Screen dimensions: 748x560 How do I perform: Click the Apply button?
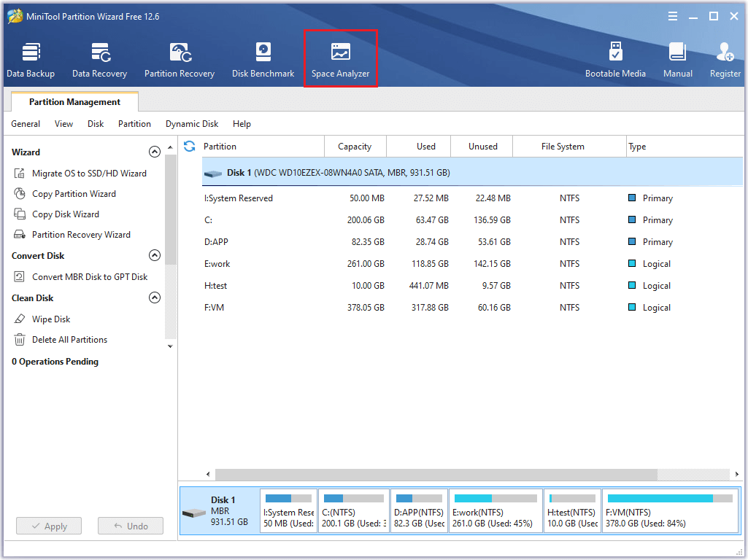(x=48, y=525)
